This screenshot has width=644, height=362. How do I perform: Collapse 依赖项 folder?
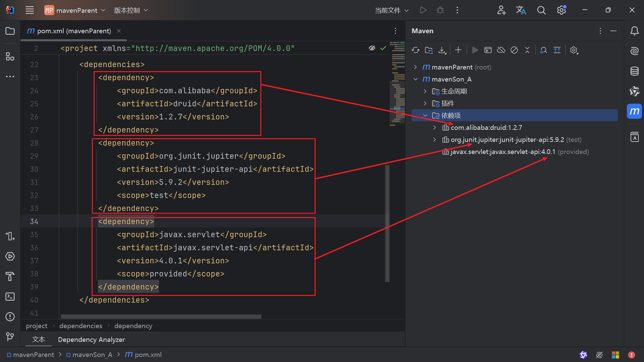point(425,115)
